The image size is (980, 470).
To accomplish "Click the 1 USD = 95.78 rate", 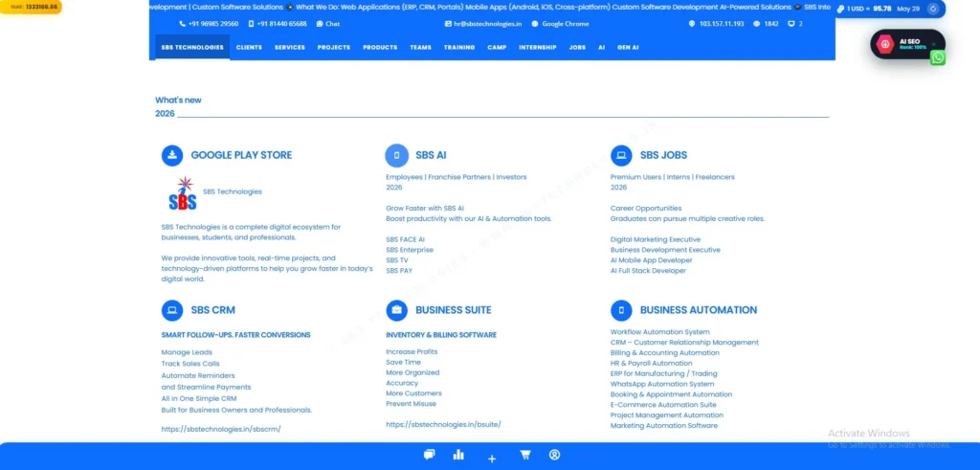I will 869,9.
